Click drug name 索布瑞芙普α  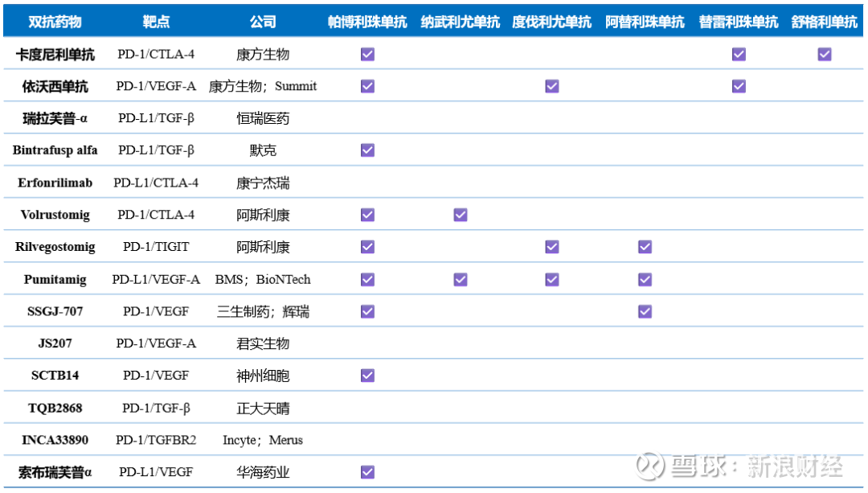click(55, 473)
